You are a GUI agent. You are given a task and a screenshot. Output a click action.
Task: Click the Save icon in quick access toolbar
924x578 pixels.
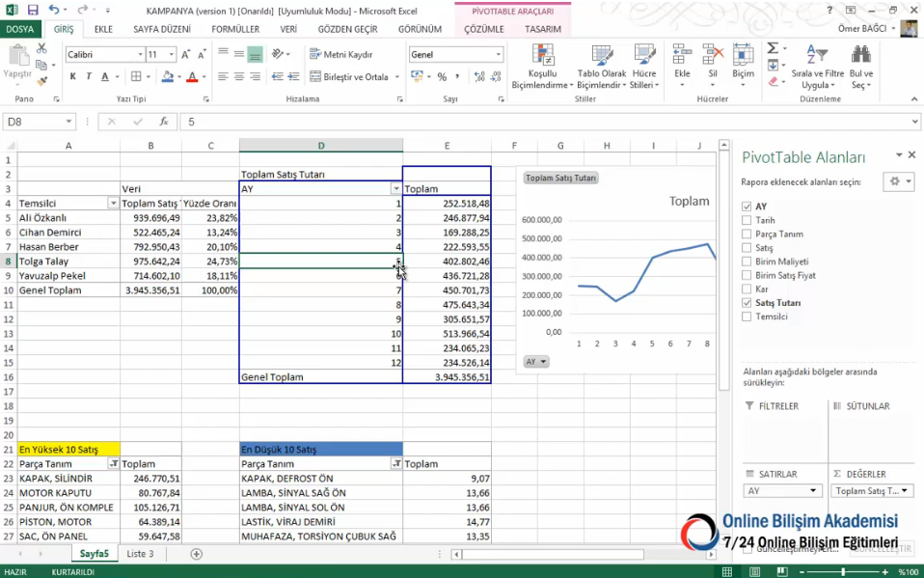tap(33, 10)
